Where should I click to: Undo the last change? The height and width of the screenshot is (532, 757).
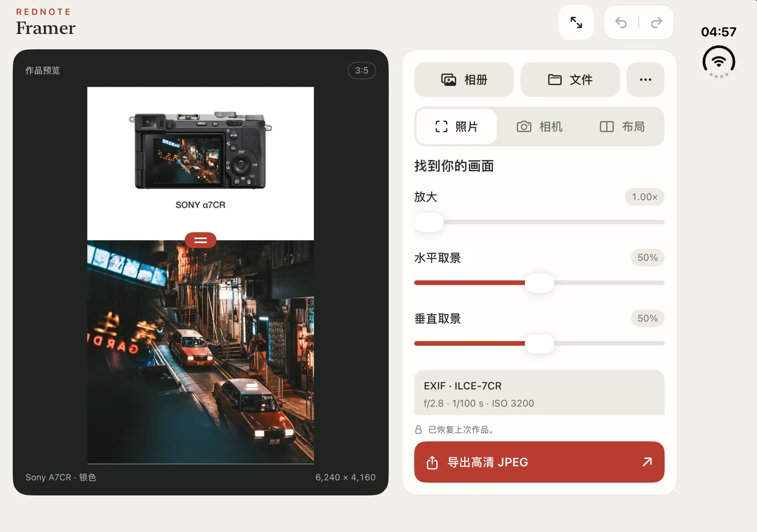[621, 22]
